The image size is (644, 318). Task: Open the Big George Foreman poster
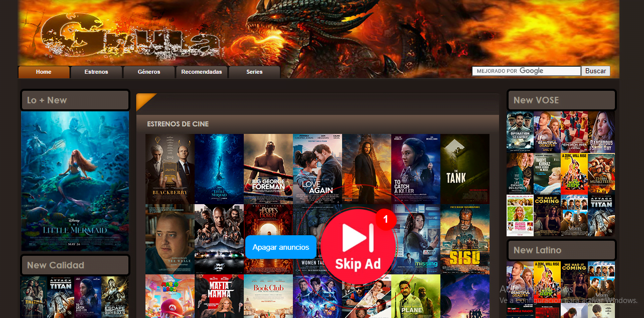[268, 169]
